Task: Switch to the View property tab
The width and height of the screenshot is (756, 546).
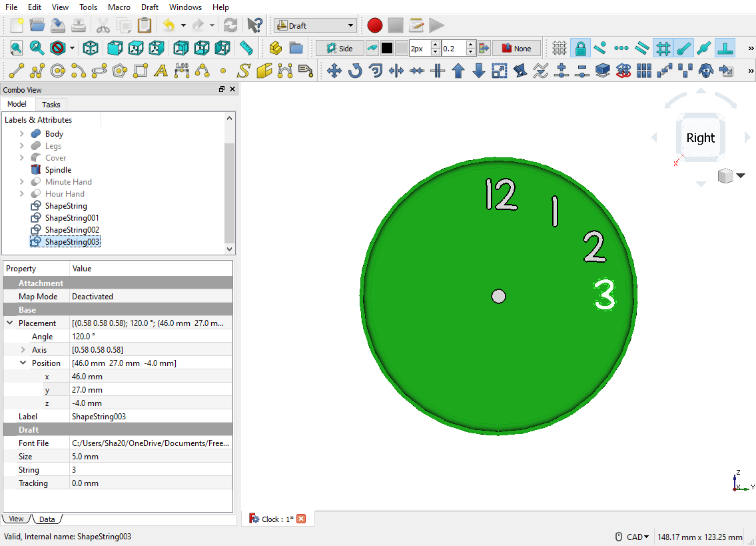Action: pyautogui.click(x=16, y=519)
